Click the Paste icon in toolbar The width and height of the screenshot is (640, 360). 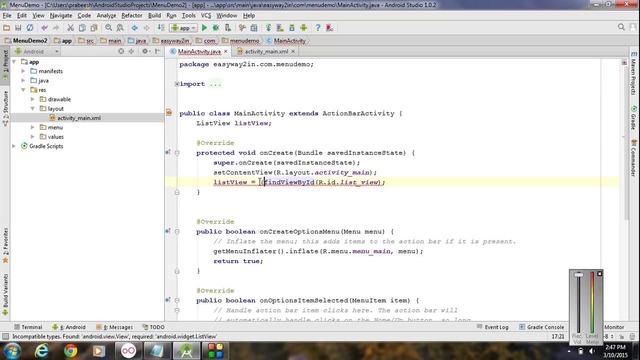pos(94,28)
